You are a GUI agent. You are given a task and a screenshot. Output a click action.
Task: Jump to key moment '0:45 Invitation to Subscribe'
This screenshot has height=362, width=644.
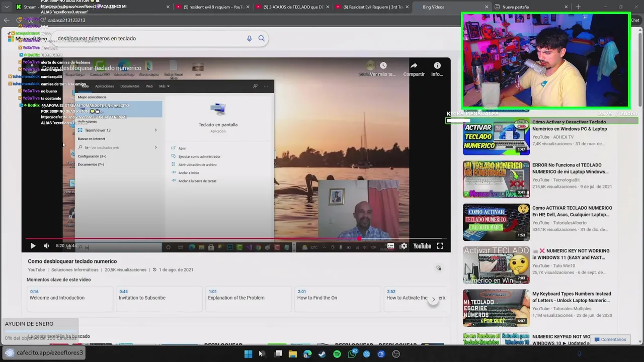[158, 298]
